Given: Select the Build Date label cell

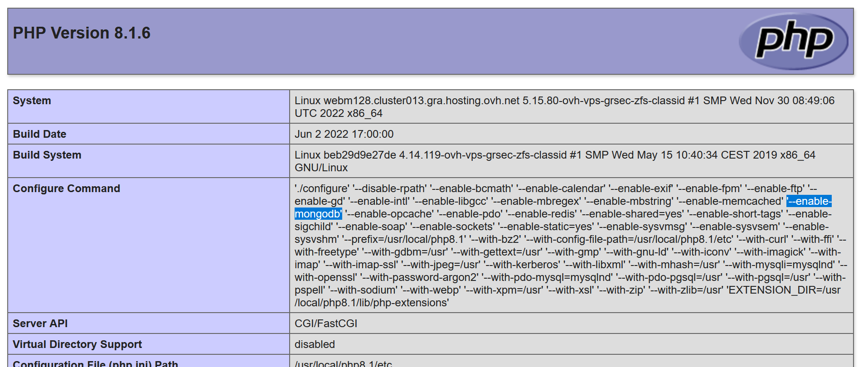Looking at the screenshot, I should 39,134.
